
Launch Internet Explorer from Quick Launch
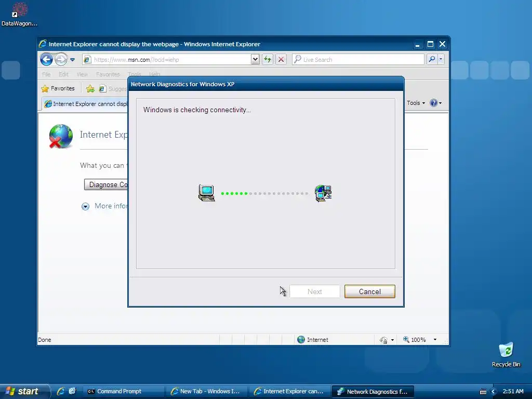(61, 391)
